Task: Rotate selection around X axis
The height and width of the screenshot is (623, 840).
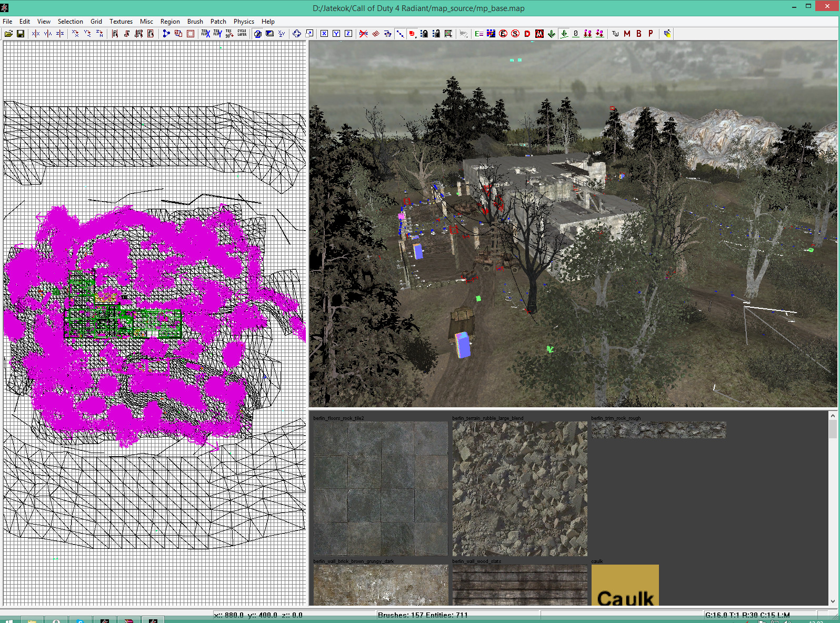Action: click(75, 34)
